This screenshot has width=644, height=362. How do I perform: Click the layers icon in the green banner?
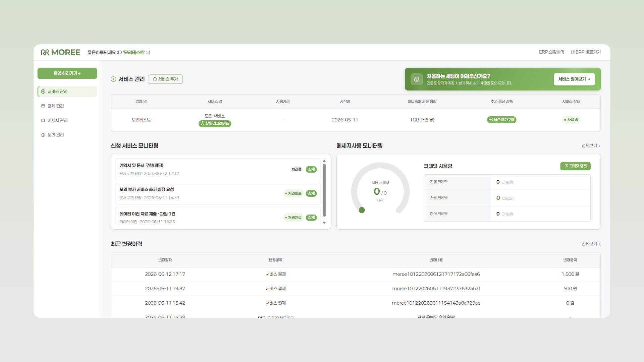pyautogui.click(x=417, y=79)
